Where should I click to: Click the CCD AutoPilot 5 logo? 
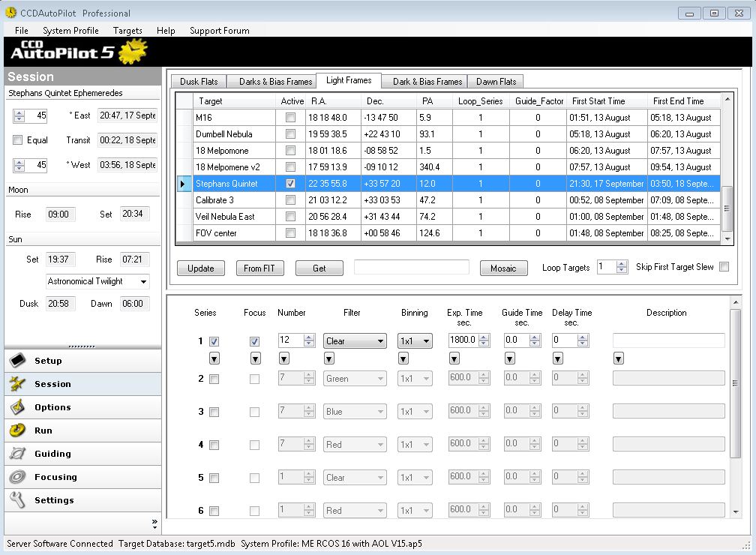[79, 52]
